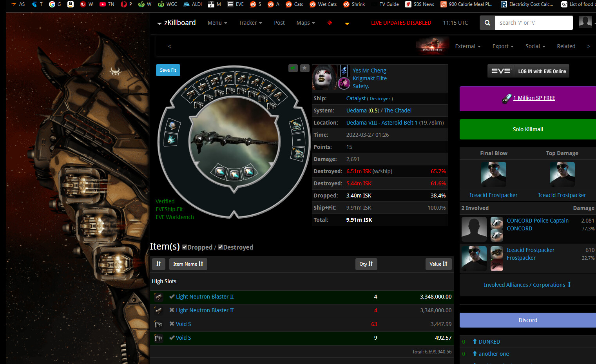Open the Uedama system link
Screen dimensions: 596x364
[x=357, y=110]
